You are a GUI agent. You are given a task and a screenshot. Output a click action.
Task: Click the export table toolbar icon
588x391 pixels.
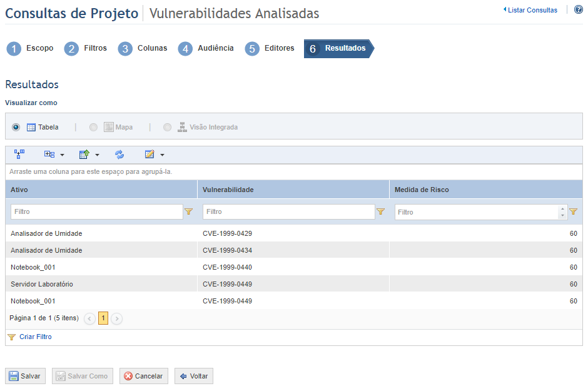click(x=84, y=154)
